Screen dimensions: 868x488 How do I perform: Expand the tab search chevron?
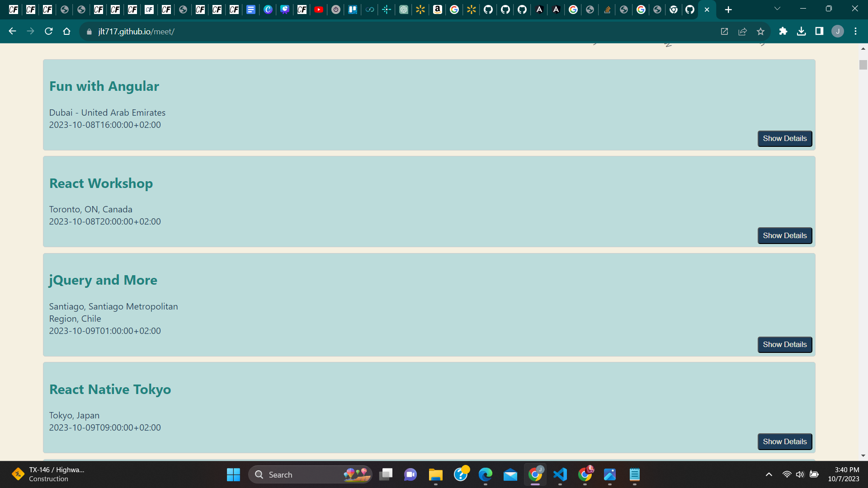(777, 9)
